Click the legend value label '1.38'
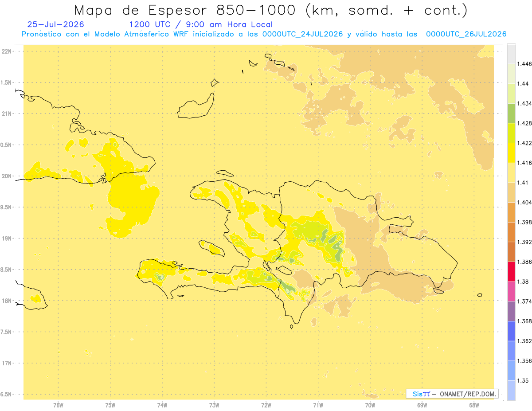 tap(523, 282)
